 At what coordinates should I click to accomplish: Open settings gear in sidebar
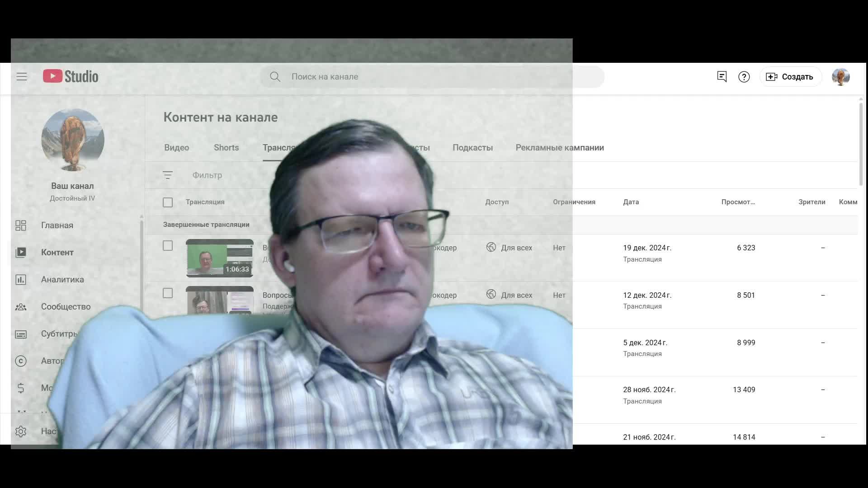[21, 432]
